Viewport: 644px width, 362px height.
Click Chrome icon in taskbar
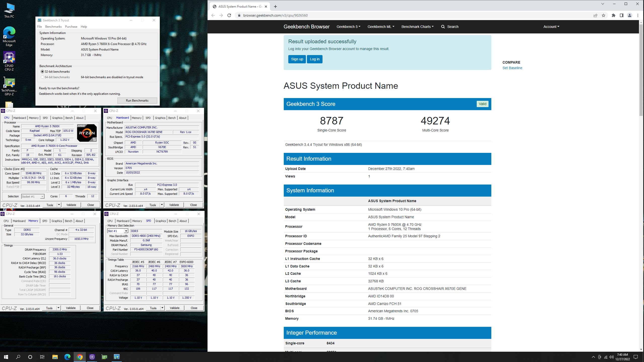coord(80,357)
